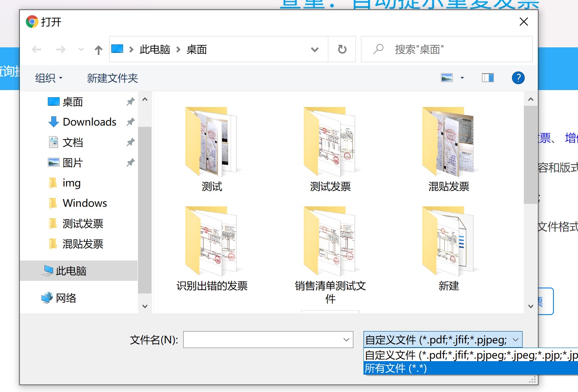
Task: Select 此电脑 in the navigation pane
Action: pyautogui.click(x=71, y=271)
